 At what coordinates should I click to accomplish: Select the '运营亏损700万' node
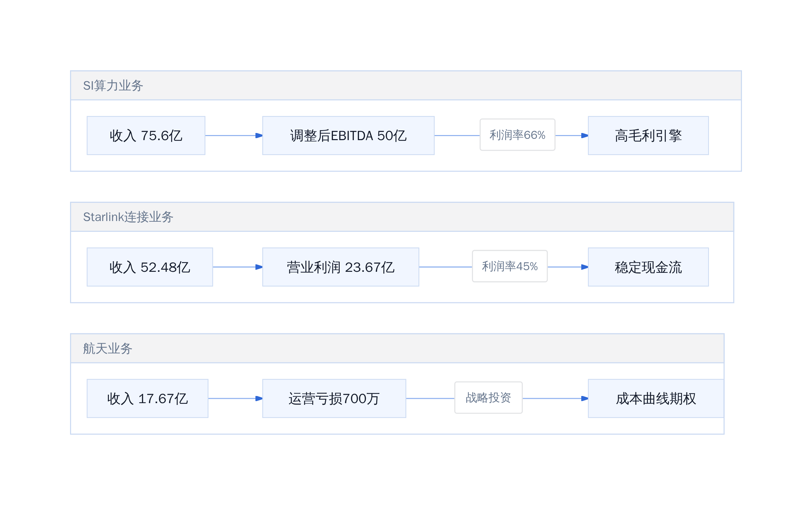pyautogui.click(x=334, y=398)
